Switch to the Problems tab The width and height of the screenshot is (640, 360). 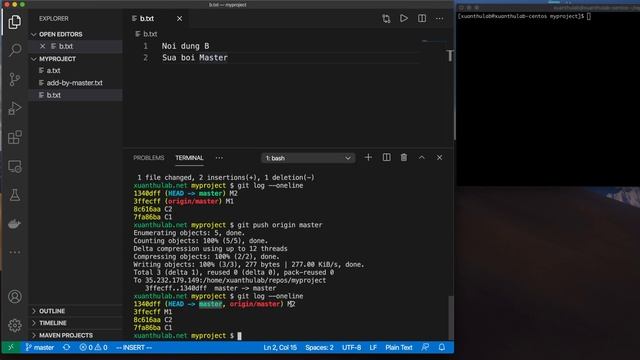click(149, 158)
